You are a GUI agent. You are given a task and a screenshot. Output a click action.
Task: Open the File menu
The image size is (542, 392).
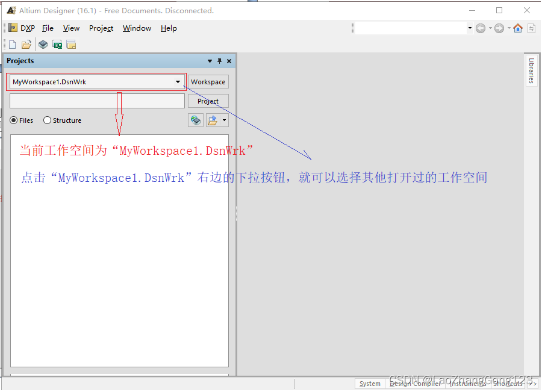coord(48,28)
